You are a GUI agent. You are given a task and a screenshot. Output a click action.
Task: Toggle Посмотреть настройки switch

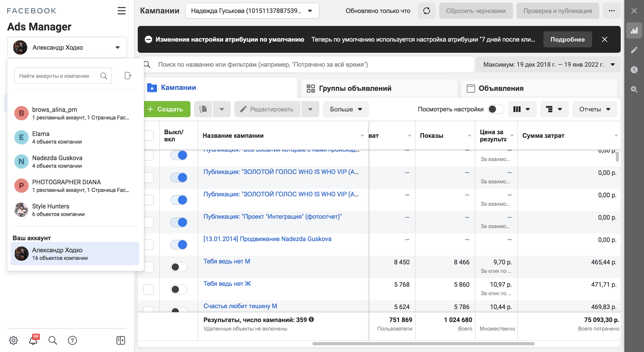pos(496,109)
